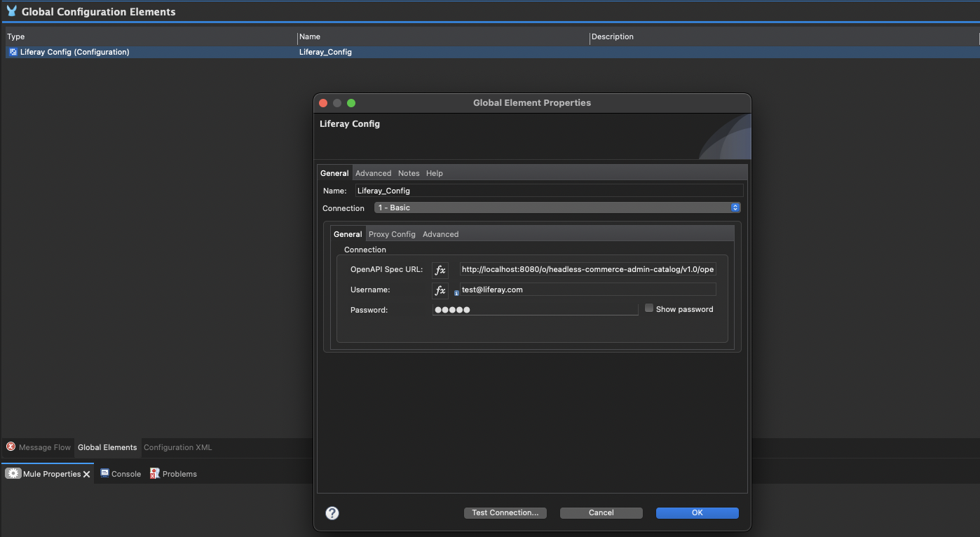Viewport: 980px width, 537px height.
Task: Open the Help tab in the dialog
Action: [x=435, y=173]
